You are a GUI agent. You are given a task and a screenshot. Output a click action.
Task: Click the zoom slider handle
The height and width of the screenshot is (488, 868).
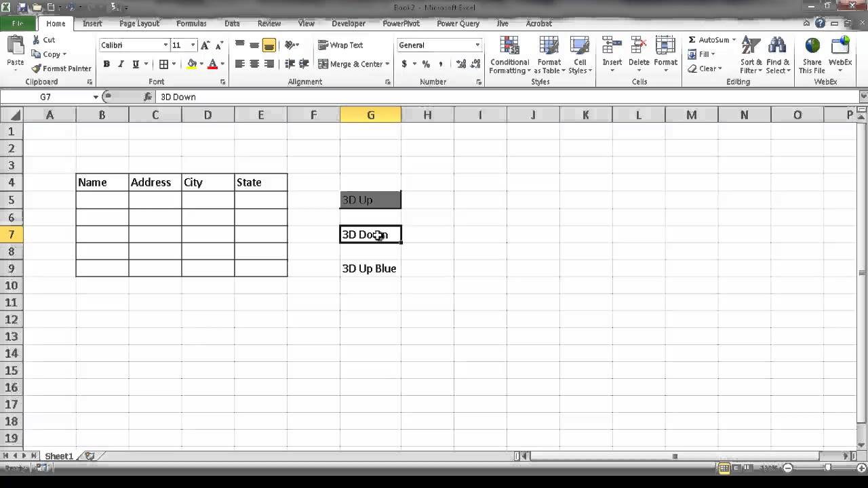tap(828, 468)
